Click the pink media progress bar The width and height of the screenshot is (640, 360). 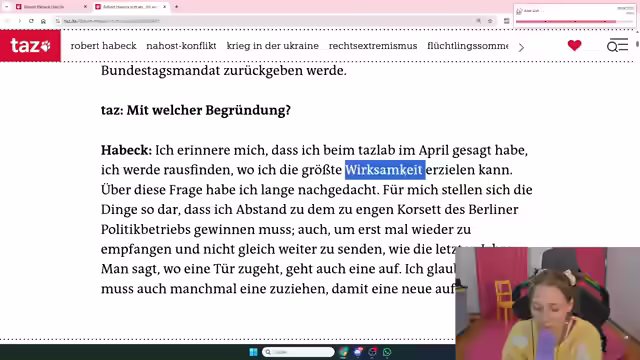(x=575, y=21)
